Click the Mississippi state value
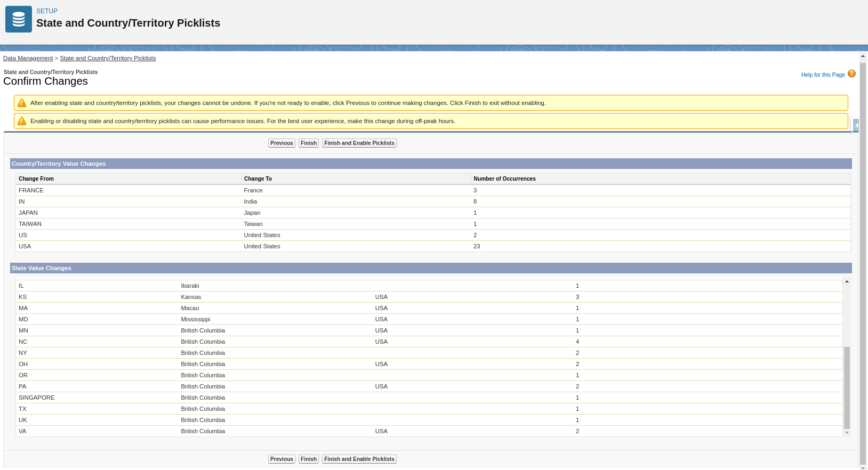Screen dimensions: 868x470 pos(196,319)
